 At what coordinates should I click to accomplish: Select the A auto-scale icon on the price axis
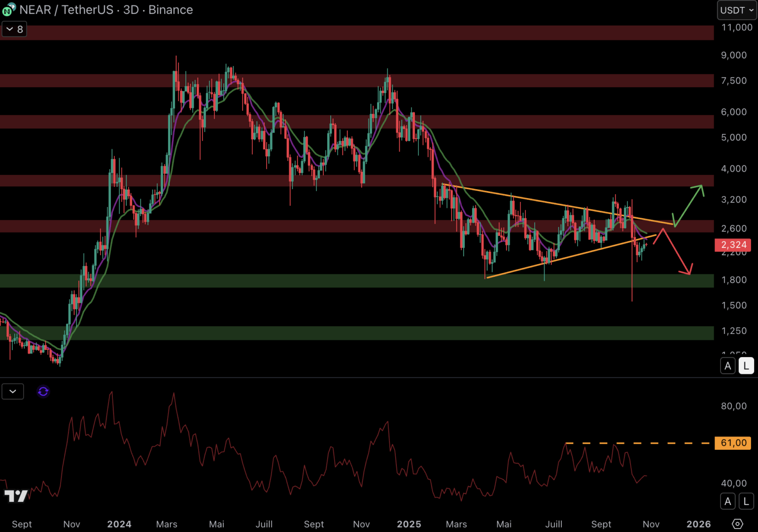pyautogui.click(x=728, y=366)
